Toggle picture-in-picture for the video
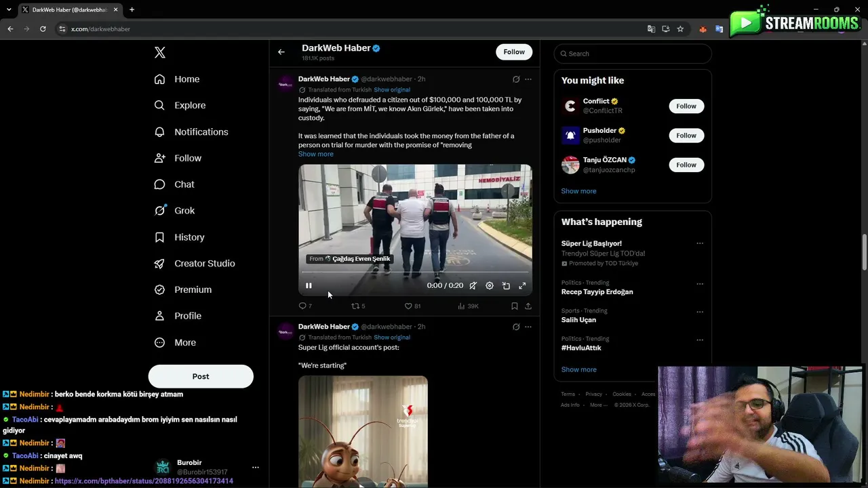 click(506, 285)
